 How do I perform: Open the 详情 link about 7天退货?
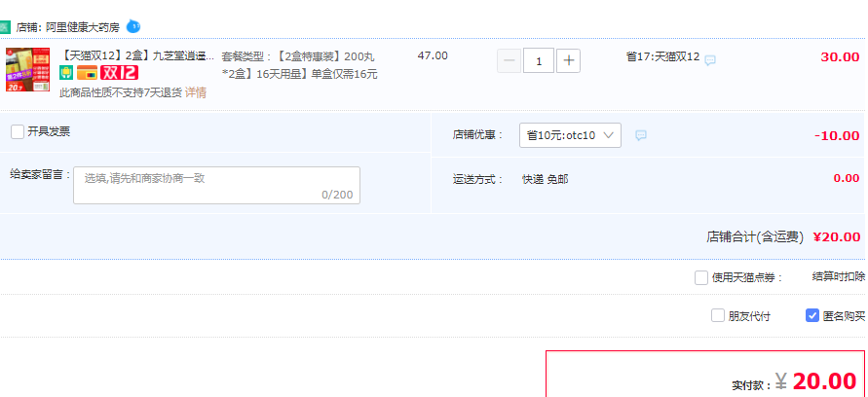coord(196,92)
